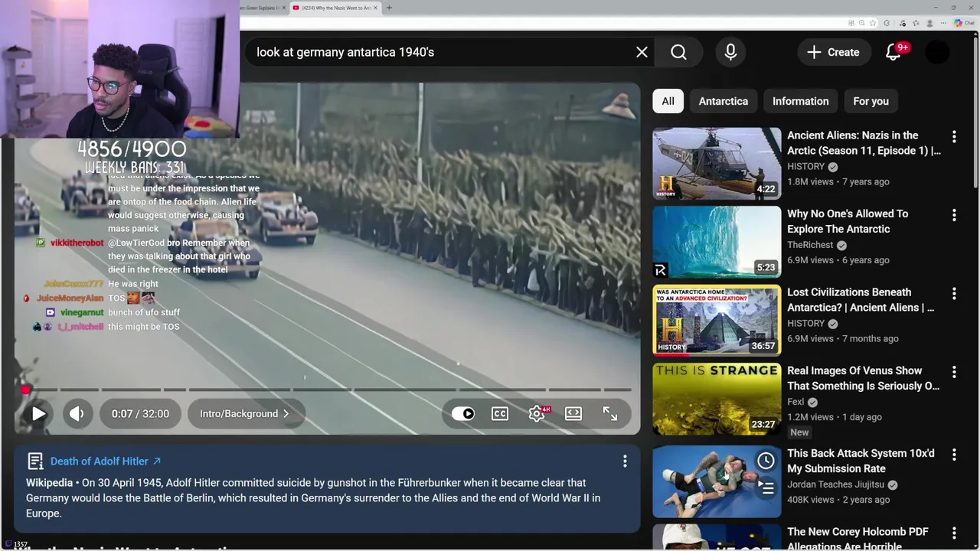Seek along the video progress bar
The width and height of the screenshot is (980, 551).
(328, 390)
